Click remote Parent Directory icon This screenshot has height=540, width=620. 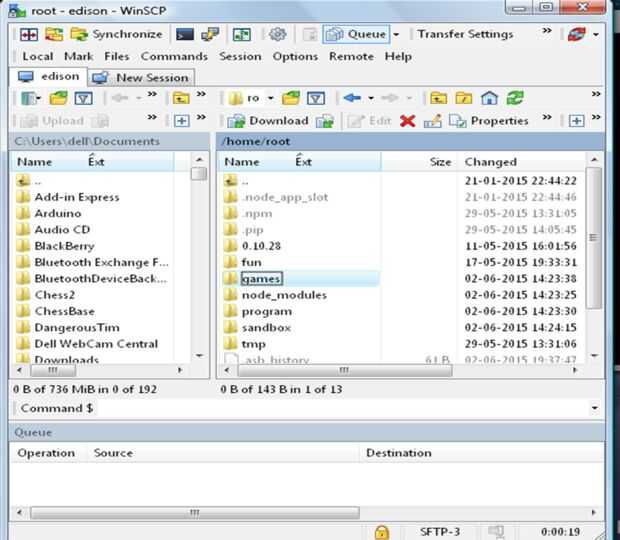point(439,98)
